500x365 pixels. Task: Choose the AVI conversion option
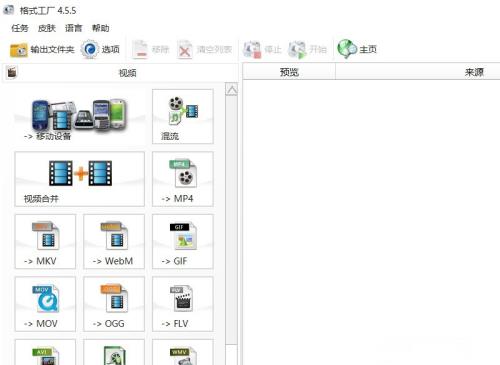[x=45, y=352]
